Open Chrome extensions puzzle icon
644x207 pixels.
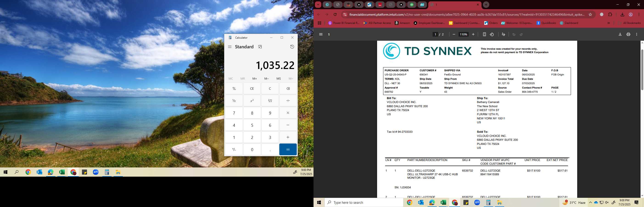tap(610, 14)
